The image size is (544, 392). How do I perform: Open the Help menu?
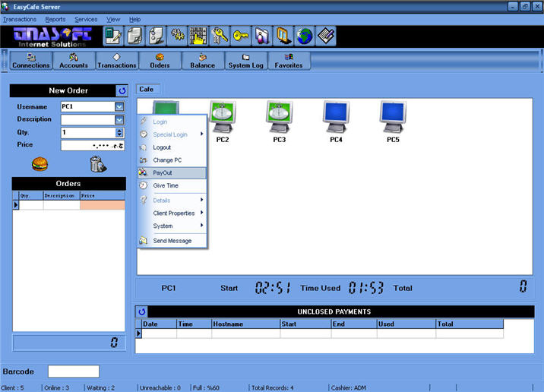click(135, 20)
